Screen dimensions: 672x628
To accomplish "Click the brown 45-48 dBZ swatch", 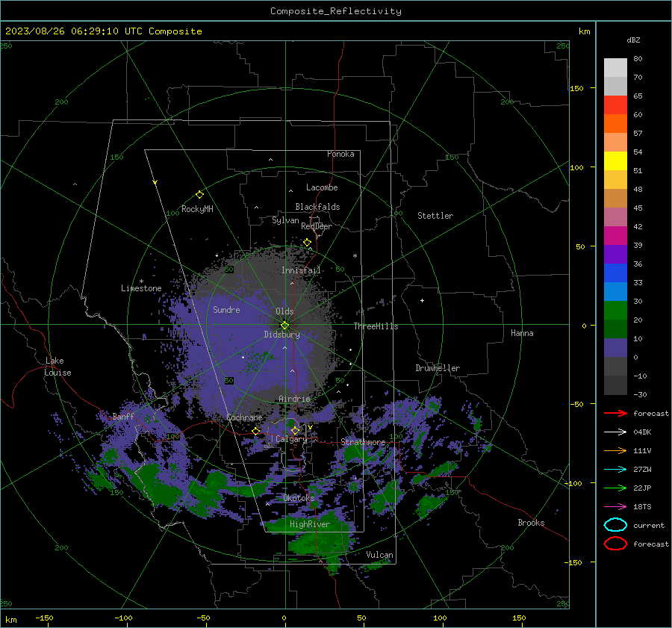I will 615,199.
